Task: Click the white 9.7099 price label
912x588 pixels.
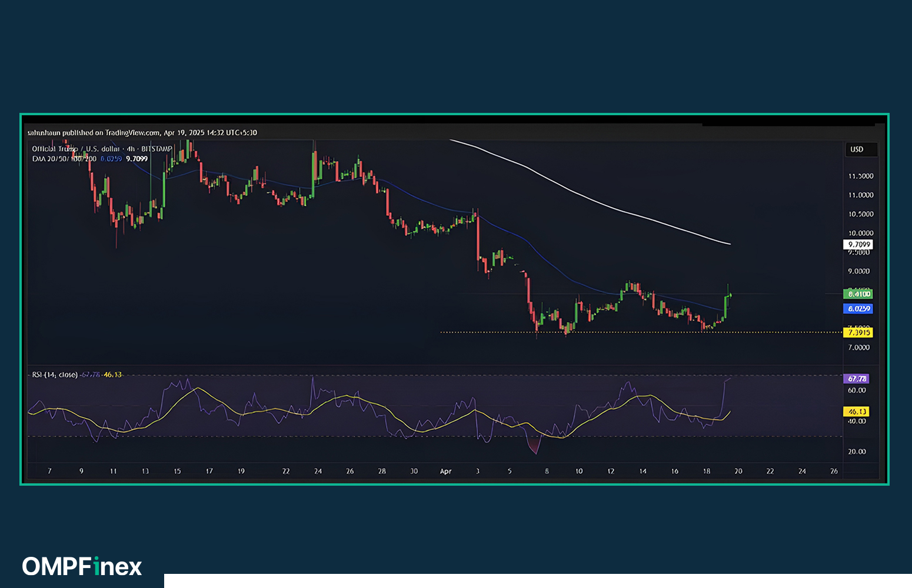Action: click(858, 245)
